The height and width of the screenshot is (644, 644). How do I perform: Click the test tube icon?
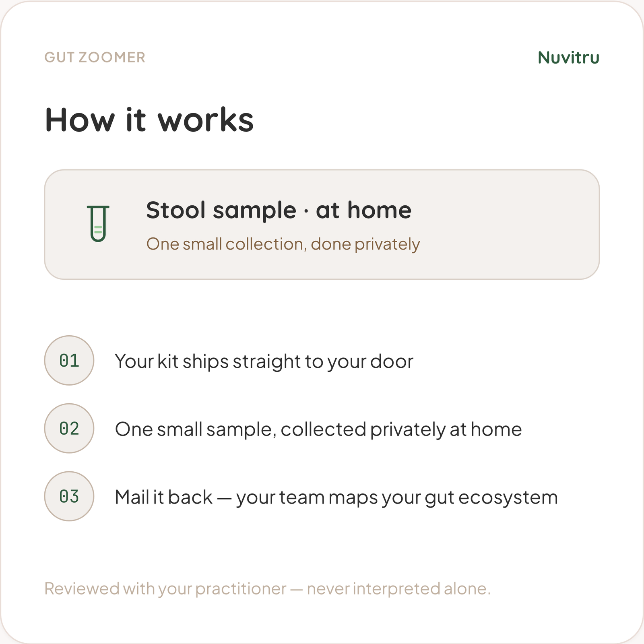tap(98, 224)
